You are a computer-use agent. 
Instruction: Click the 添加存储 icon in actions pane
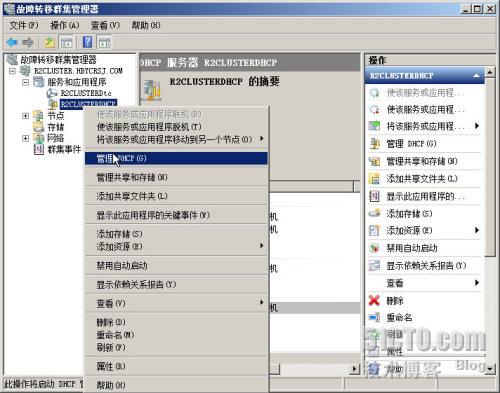point(375,213)
